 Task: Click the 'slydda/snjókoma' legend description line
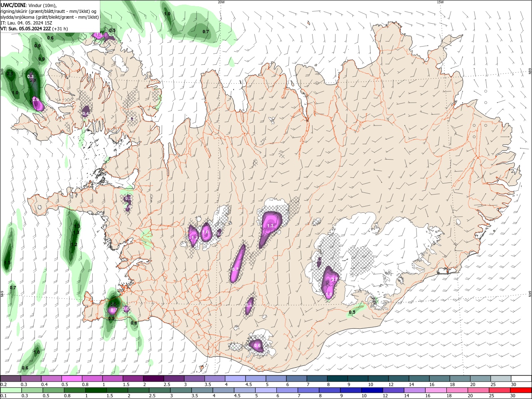point(49,17)
